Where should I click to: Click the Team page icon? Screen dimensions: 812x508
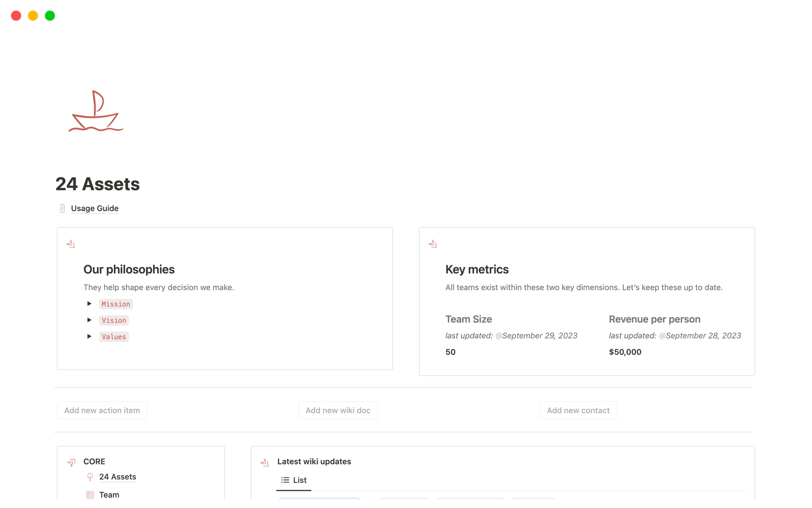click(x=90, y=495)
